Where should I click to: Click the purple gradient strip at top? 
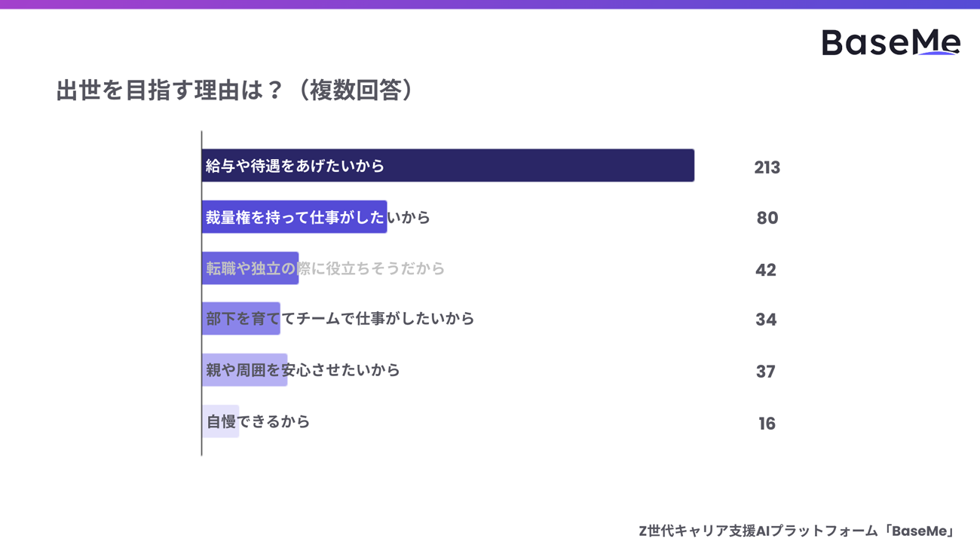point(490,4)
